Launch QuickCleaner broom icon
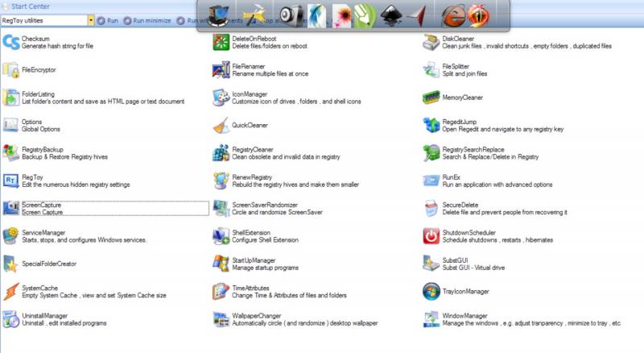Image resolution: width=644 pixels, height=353 pixels. point(221,125)
